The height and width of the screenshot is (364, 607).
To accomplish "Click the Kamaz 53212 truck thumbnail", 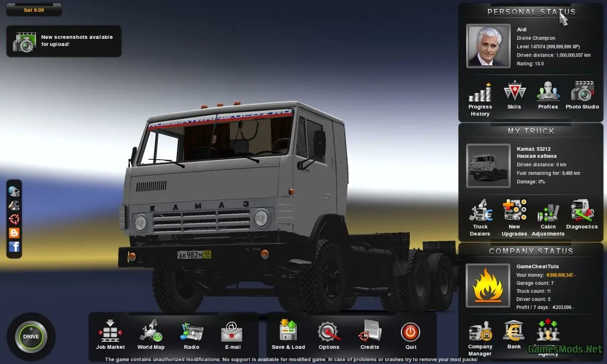I will [x=488, y=165].
